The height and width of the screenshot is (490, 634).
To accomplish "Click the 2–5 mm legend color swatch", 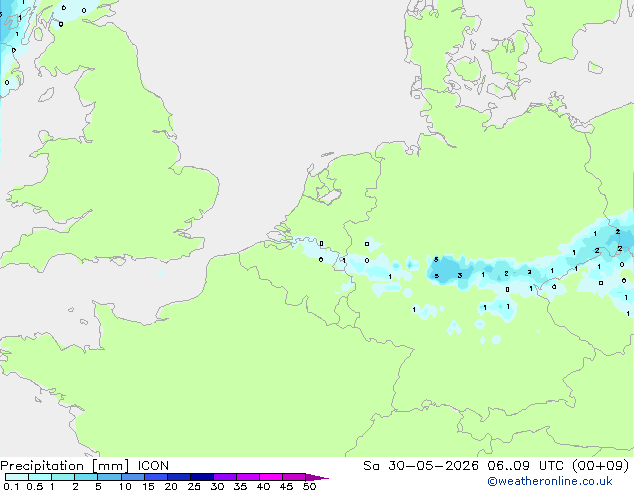I will point(86,477).
